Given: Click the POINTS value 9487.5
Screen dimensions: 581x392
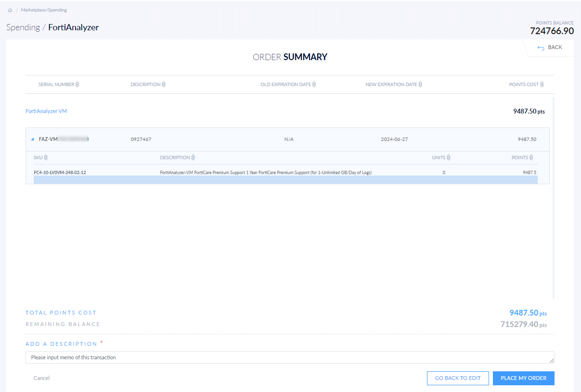Looking at the screenshot, I should [x=529, y=172].
